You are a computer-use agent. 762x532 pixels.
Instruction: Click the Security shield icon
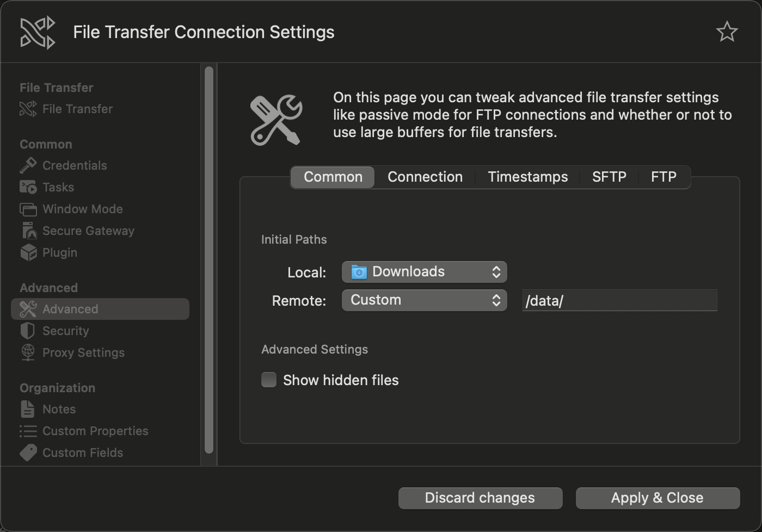[x=28, y=331]
